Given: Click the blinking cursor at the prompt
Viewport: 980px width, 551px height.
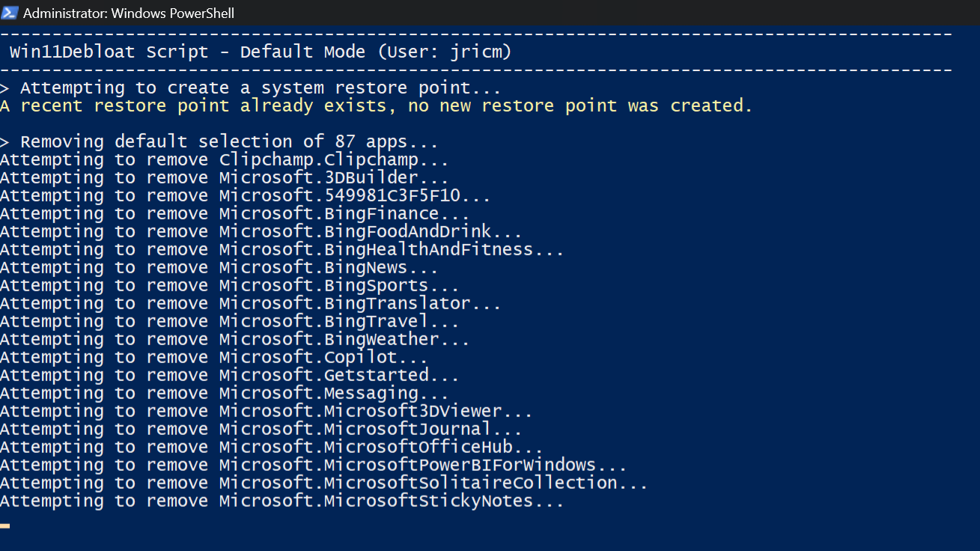Looking at the screenshot, I should pos(4,526).
